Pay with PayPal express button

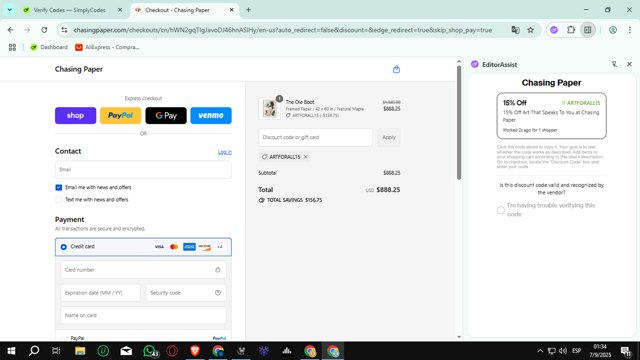[x=120, y=116]
